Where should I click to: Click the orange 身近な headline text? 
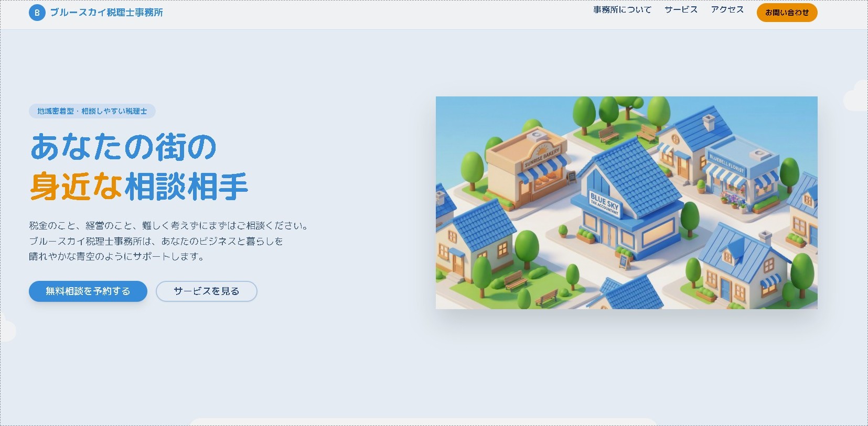click(x=76, y=187)
